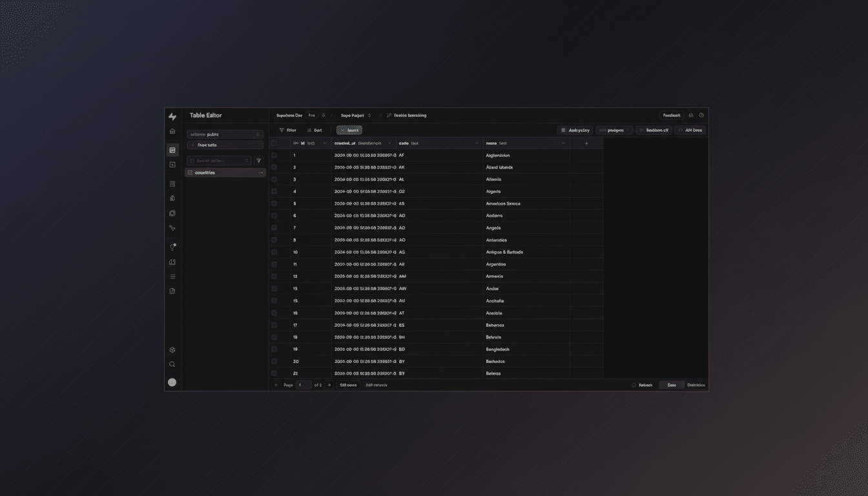Click the Insert button
868x496 pixels.
click(349, 130)
